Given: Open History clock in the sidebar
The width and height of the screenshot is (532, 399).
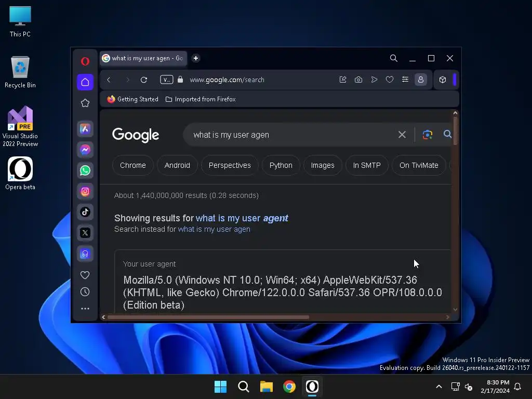Looking at the screenshot, I should pyautogui.click(x=85, y=292).
